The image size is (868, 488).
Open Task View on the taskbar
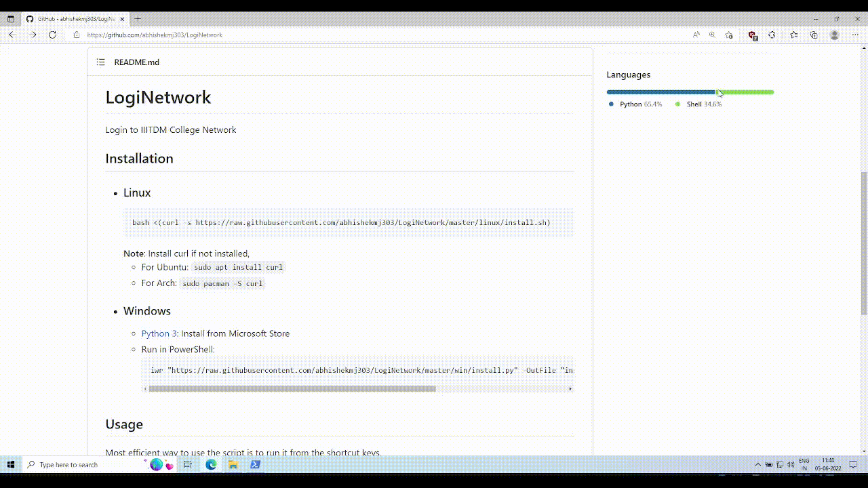click(x=188, y=464)
